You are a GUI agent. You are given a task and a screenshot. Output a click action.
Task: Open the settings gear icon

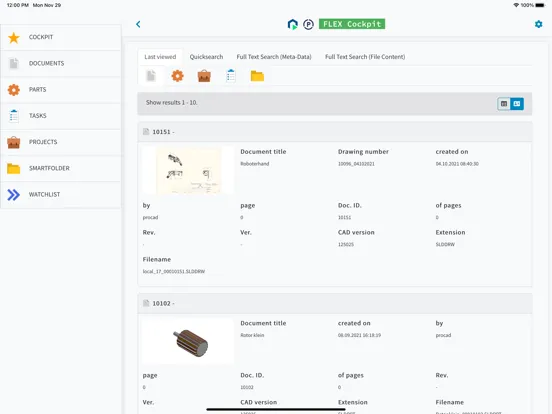538,24
